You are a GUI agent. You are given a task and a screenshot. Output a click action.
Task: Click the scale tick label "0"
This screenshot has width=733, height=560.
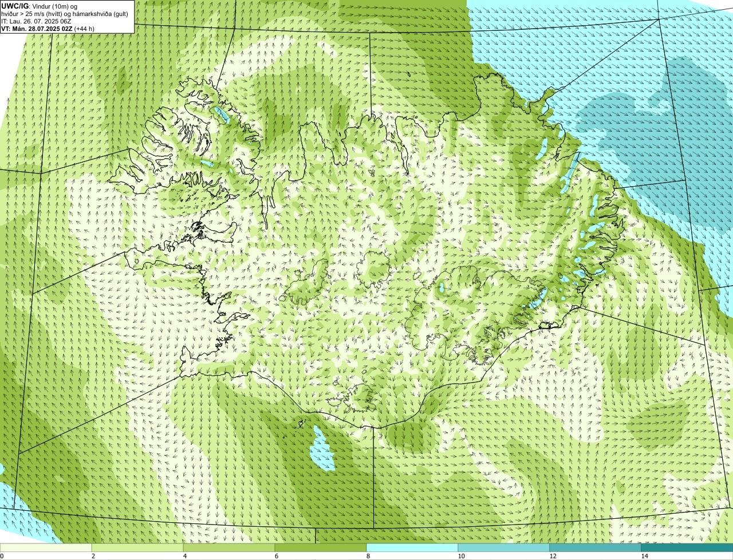coord(2,556)
